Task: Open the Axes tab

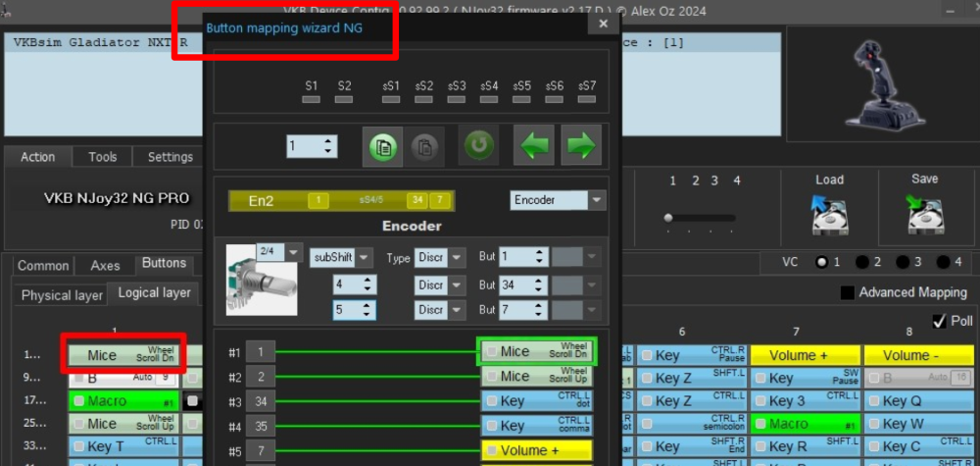Action: [105, 266]
